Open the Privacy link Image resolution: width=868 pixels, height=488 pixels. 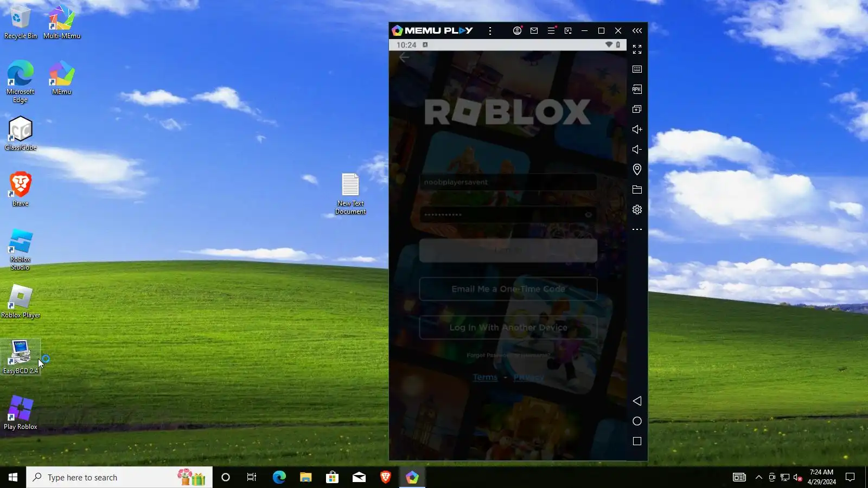(528, 377)
